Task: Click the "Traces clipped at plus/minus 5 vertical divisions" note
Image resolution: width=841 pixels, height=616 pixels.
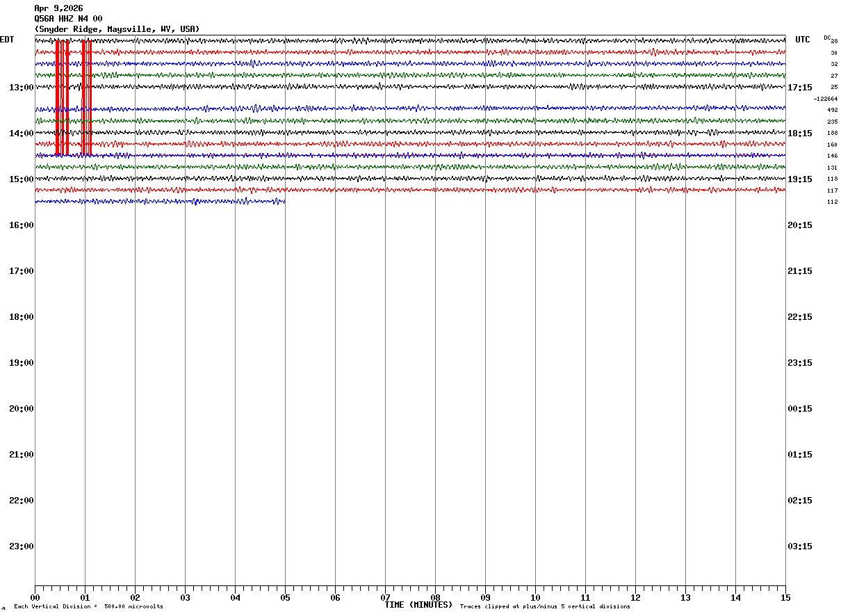Action: click(x=545, y=607)
